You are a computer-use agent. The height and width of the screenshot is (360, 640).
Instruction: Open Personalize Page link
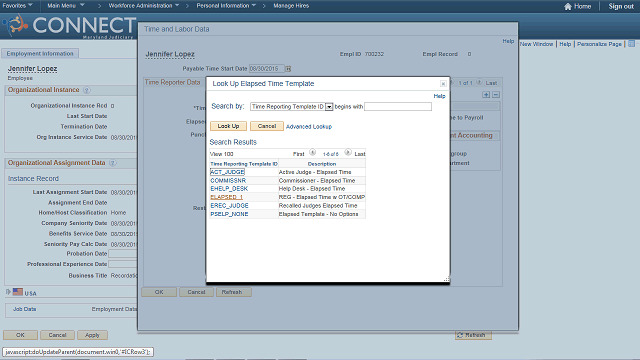tap(599, 44)
